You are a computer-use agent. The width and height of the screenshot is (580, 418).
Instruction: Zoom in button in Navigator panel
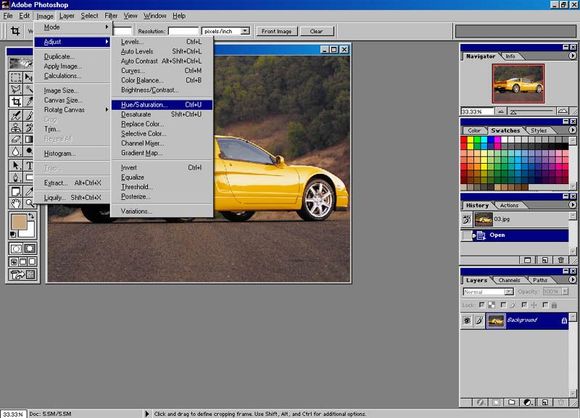click(563, 111)
